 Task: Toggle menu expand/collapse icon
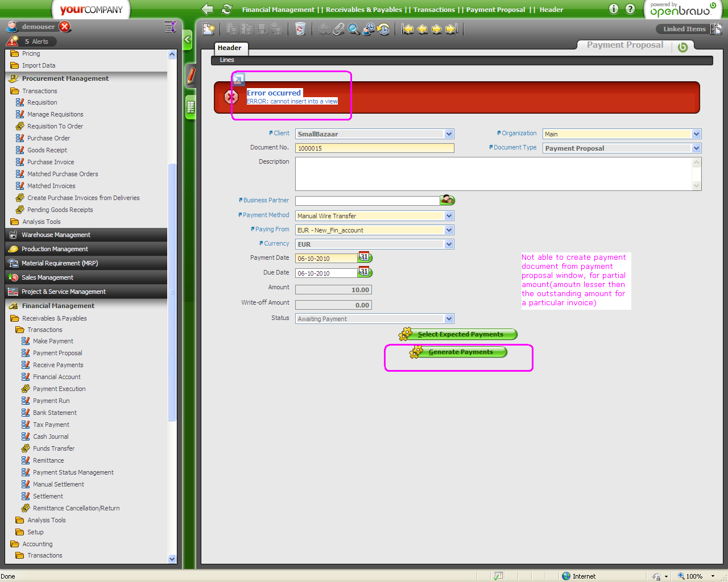pos(170,27)
